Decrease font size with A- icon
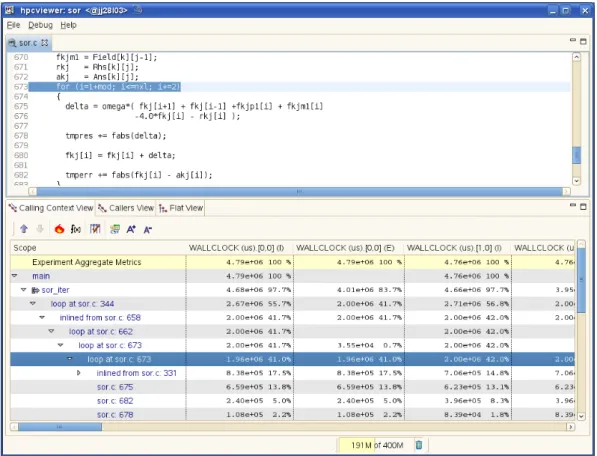Screen dimensions: 597x456 click(148, 230)
